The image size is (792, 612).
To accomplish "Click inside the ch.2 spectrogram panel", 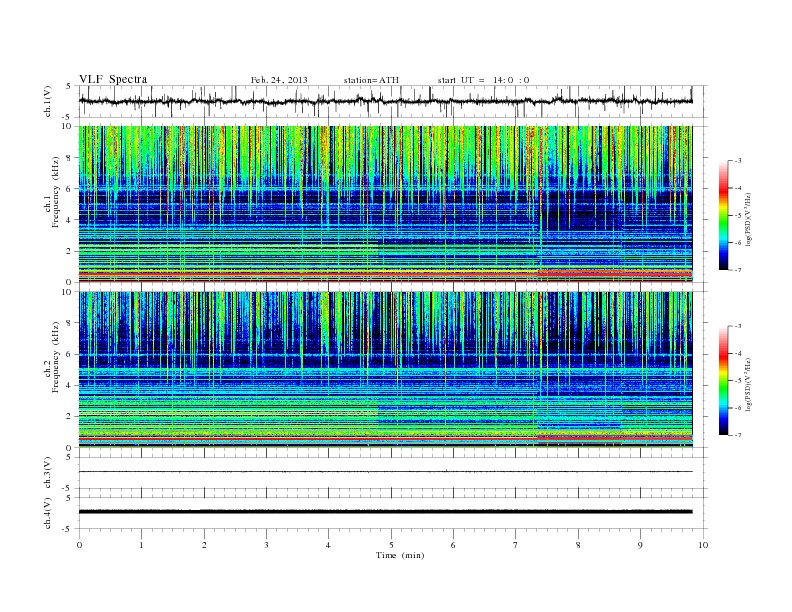I will coord(385,369).
